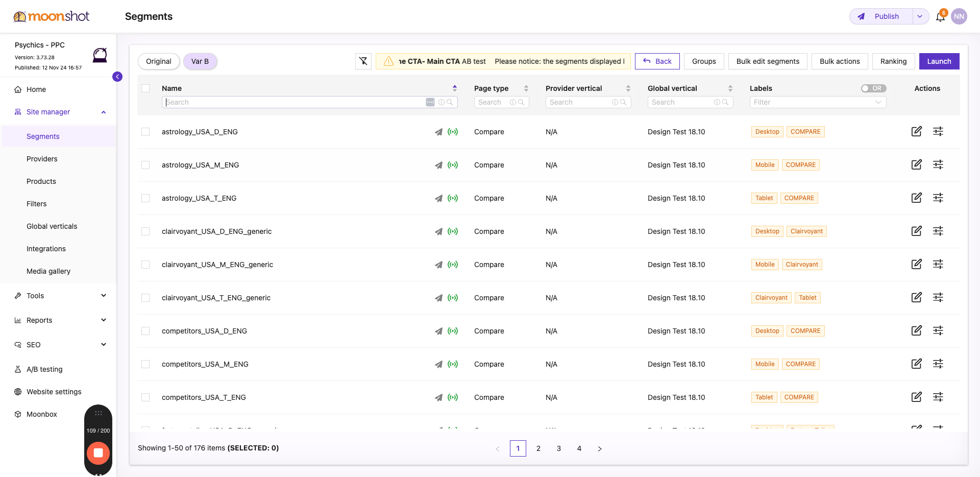Switch to the Original variant tab
The width and height of the screenshot is (980, 477).
[159, 61]
